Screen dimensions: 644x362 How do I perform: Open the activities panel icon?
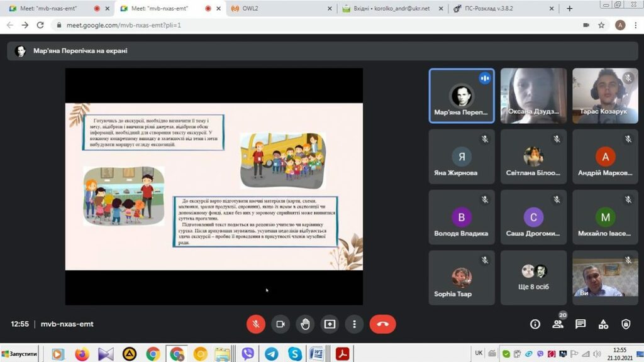tap(603, 324)
